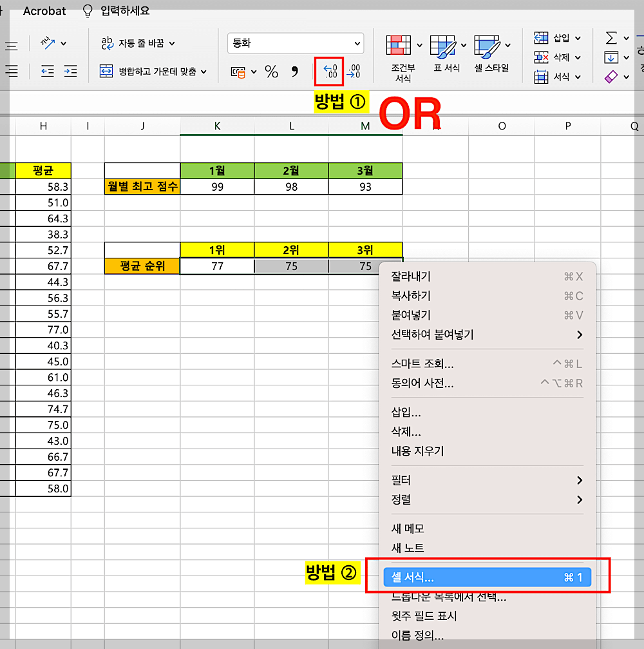This screenshot has width=644, height=649.
Task: Click the purple eraser clear icon
Action: (x=610, y=77)
